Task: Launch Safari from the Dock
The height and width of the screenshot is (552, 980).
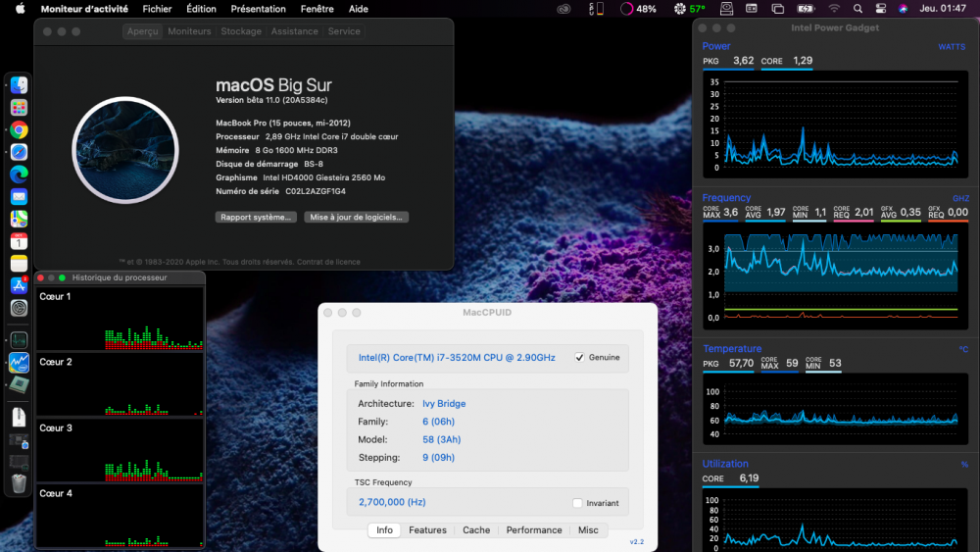Action: click(x=19, y=152)
